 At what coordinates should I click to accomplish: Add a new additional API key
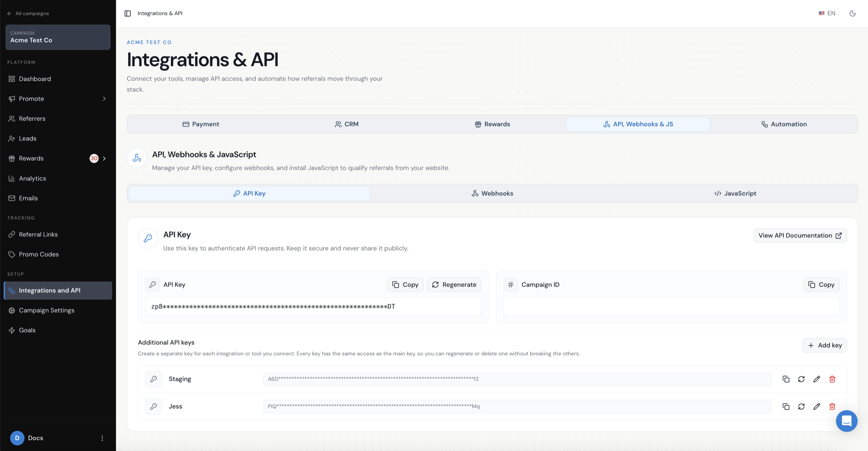tap(825, 345)
